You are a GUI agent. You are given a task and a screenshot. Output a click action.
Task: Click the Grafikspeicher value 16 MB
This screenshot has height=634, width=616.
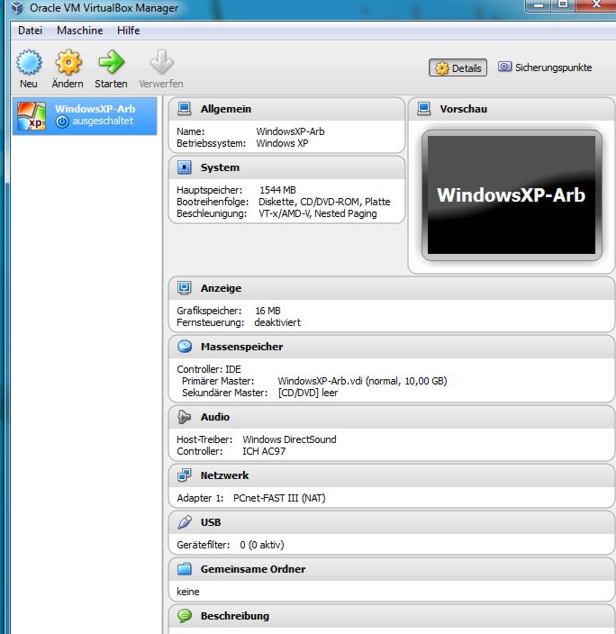[x=268, y=311]
